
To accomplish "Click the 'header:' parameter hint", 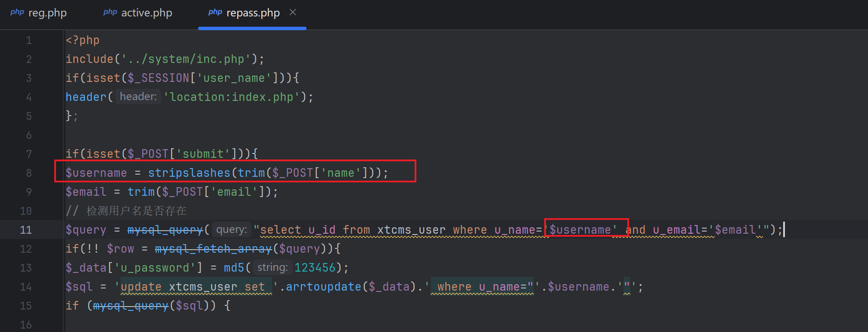I will (138, 97).
